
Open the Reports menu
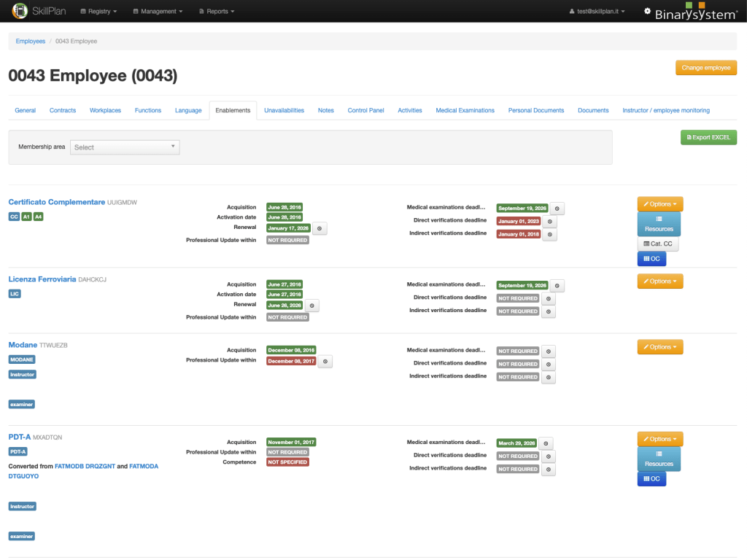217,11
